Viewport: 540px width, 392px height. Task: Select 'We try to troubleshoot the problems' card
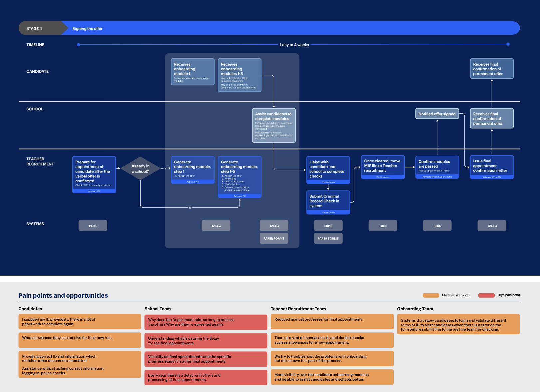(x=332, y=359)
